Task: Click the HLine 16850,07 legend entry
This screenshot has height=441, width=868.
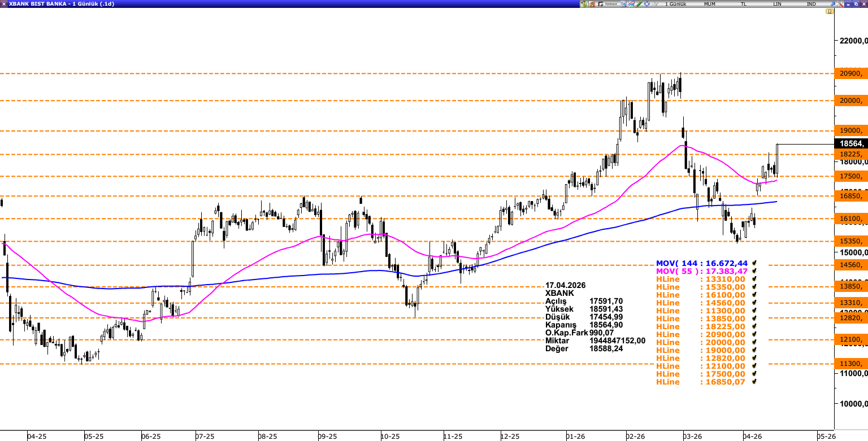Action: pos(700,382)
